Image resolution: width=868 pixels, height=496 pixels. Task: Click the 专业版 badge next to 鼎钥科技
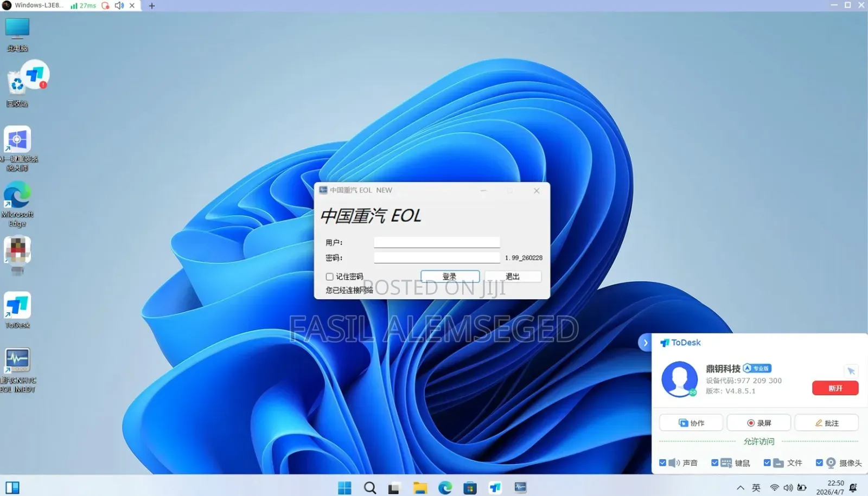pyautogui.click(x=757, y=368)
